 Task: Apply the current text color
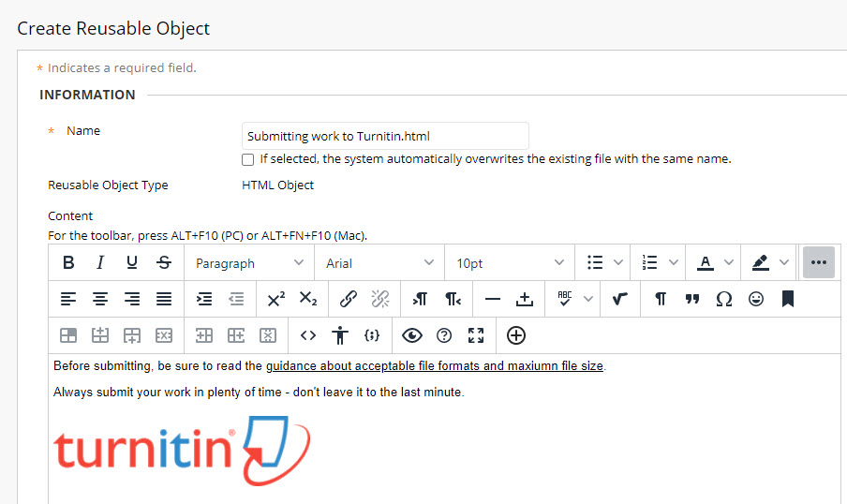click(x=705, y=262)
